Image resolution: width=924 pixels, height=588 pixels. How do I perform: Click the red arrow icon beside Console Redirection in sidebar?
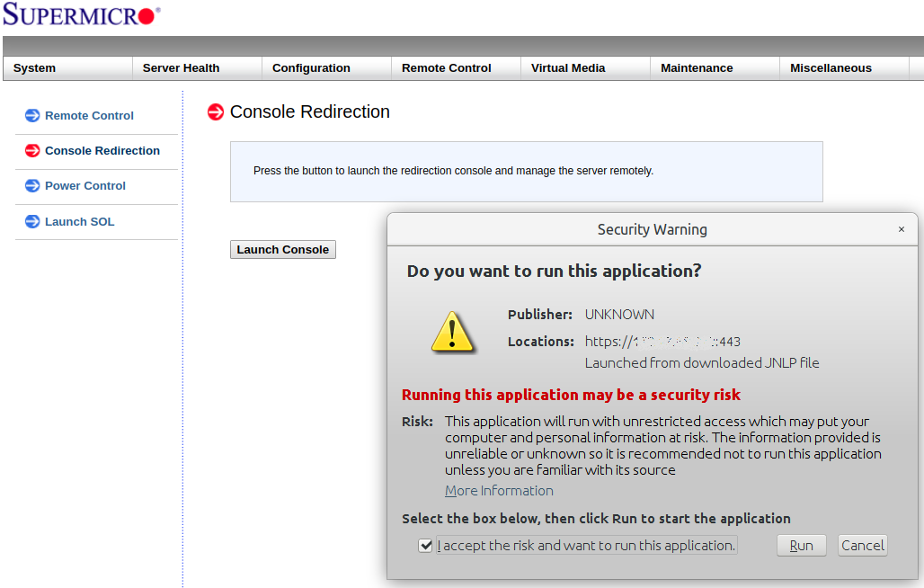click(x=32, y=150)
